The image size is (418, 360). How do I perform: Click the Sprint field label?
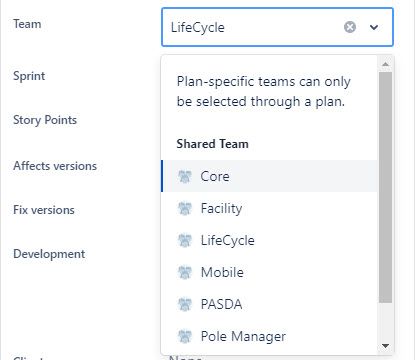(29, 76)
